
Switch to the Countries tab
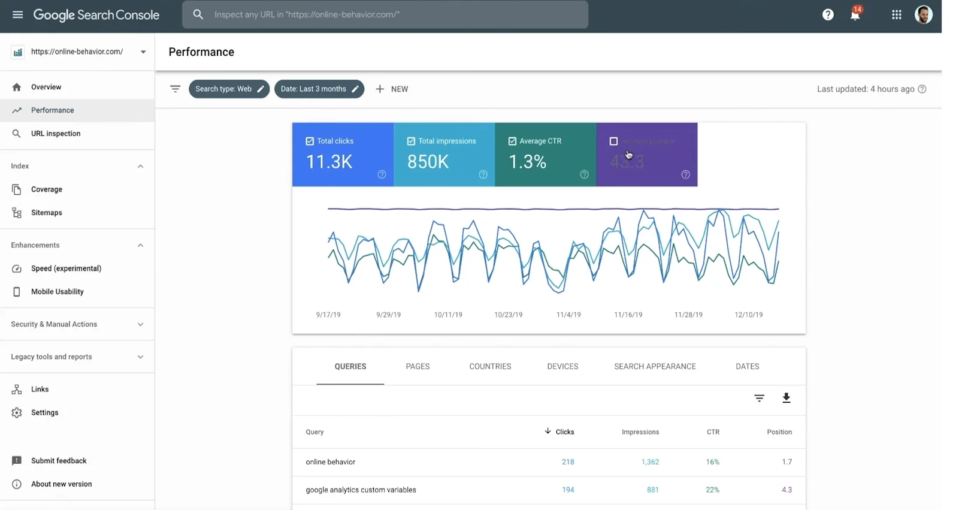490,366
